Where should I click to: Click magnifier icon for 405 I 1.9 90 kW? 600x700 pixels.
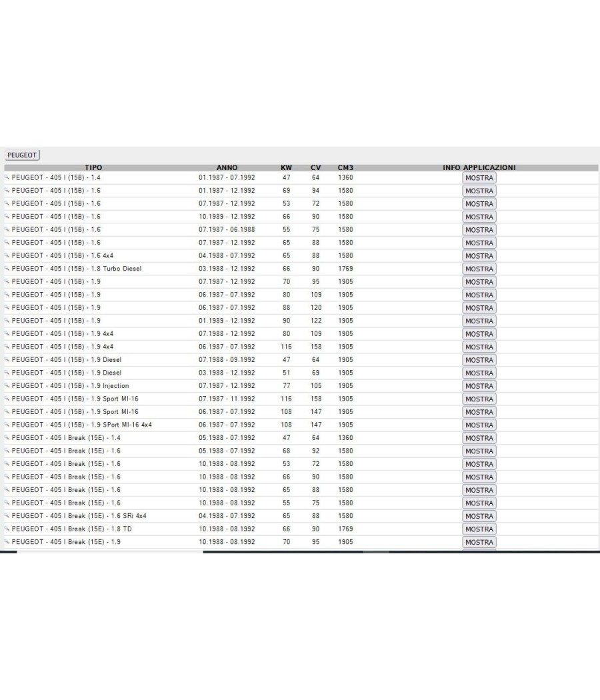[x=7, y=321]
